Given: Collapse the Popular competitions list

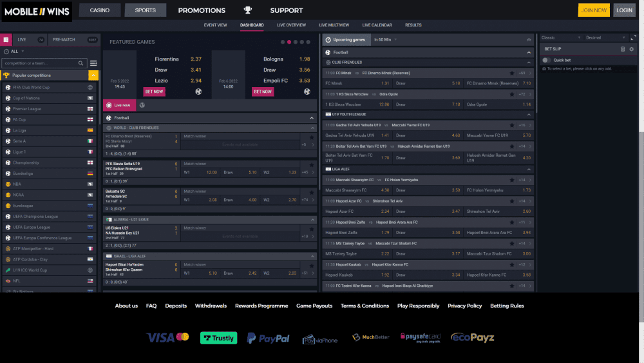Looking at the screenshot, I should (93, 75).
